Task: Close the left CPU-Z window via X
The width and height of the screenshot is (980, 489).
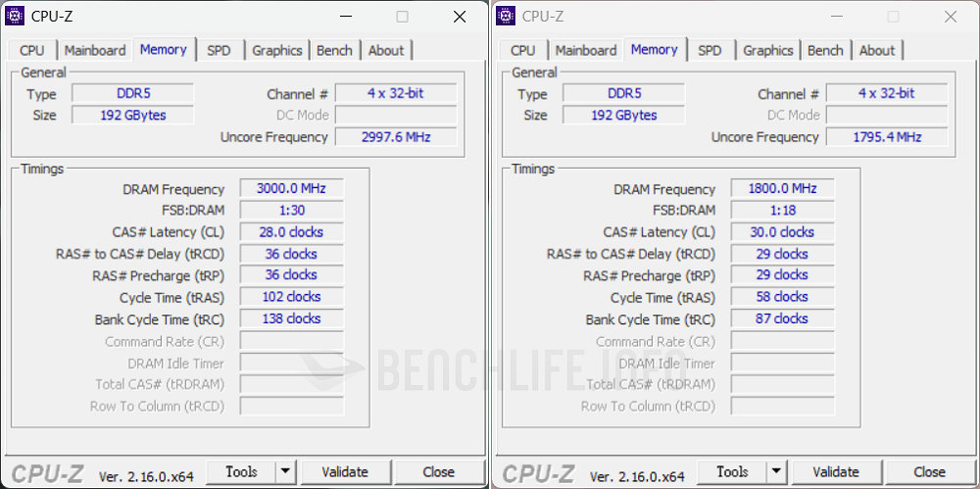Action: pos(460,17)
